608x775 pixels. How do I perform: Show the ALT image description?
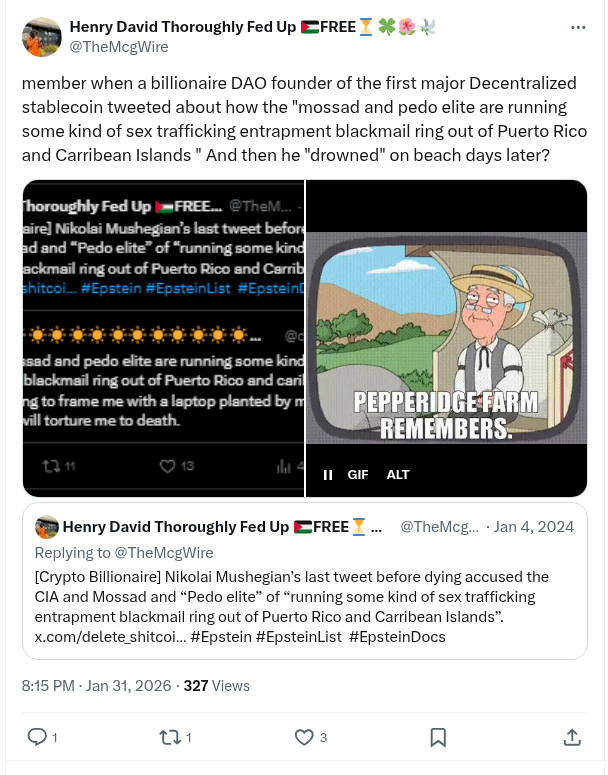(398, 475)
